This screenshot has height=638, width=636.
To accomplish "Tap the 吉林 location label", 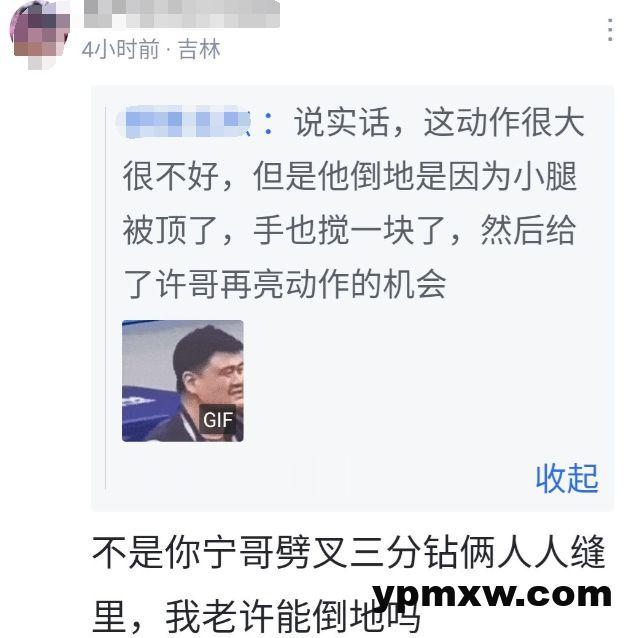I will (199, 50).
